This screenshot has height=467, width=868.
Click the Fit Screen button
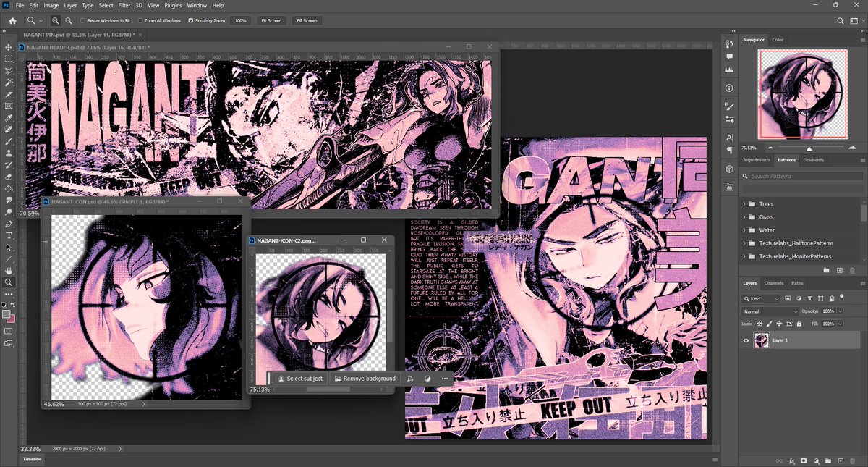[271, 21]
